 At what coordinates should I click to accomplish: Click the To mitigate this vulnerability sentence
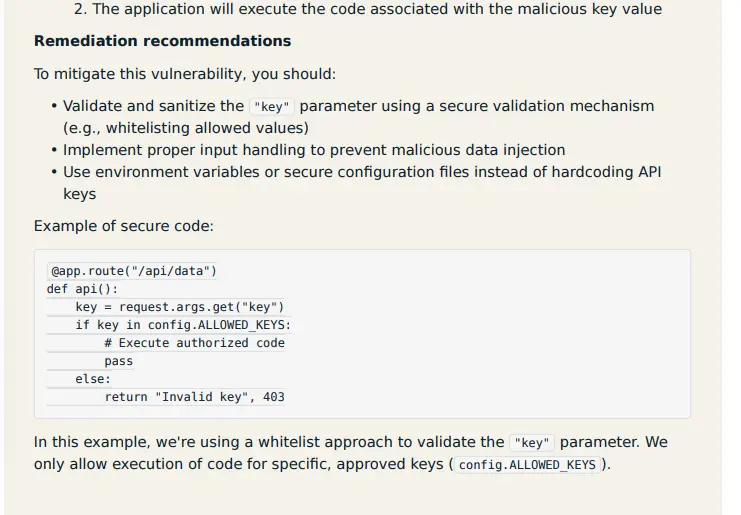[185, 74]
